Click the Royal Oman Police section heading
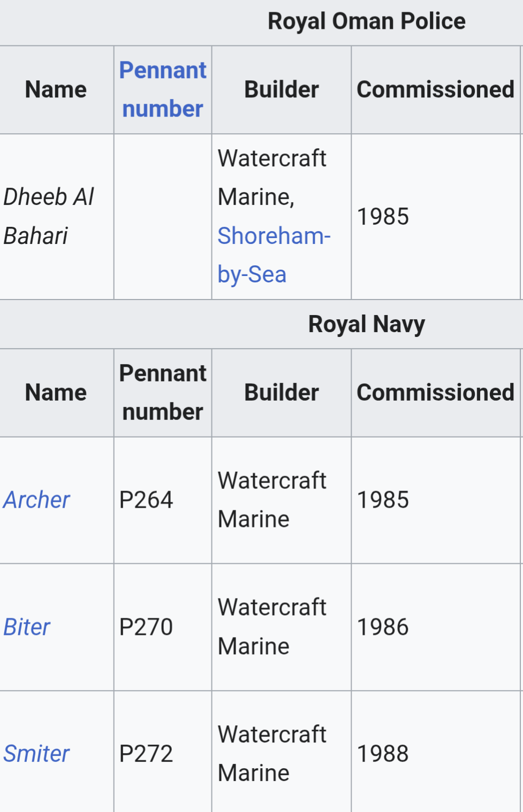This screenshot has height=812, width=523. point(366,21)
